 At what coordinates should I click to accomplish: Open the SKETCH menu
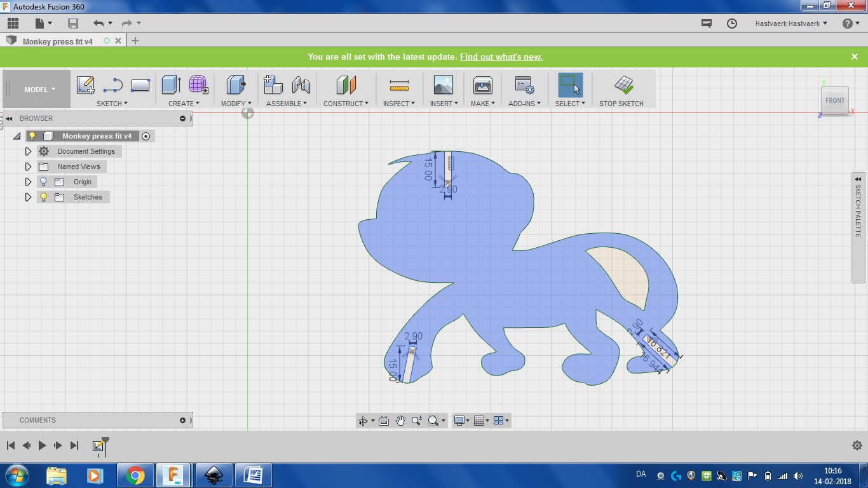coord(112,104)
